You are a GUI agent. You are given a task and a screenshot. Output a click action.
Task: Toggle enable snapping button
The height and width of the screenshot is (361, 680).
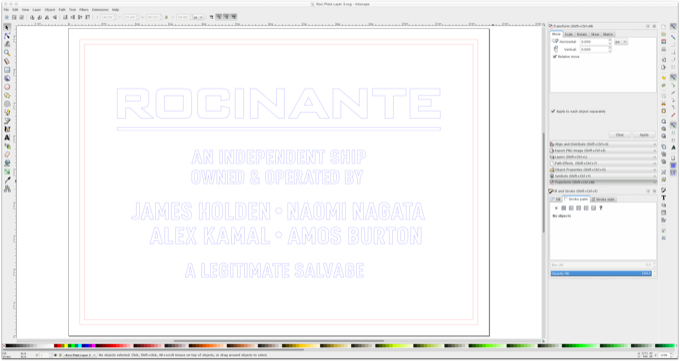click(673, 26)
